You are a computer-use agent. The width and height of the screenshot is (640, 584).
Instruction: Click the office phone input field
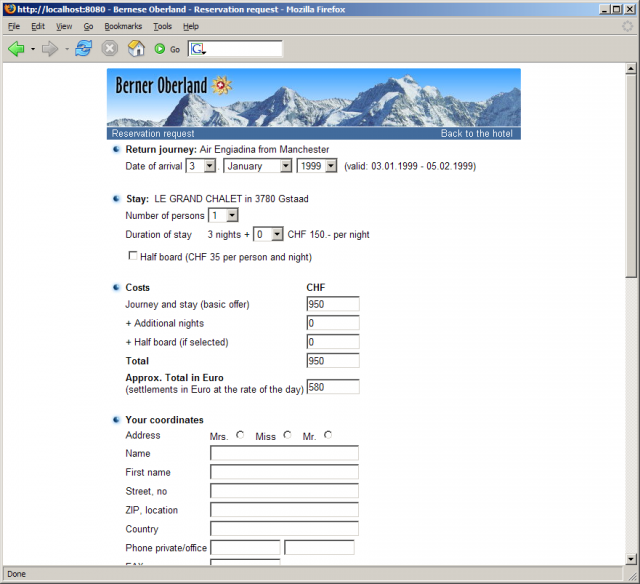[x=319, y=548]
